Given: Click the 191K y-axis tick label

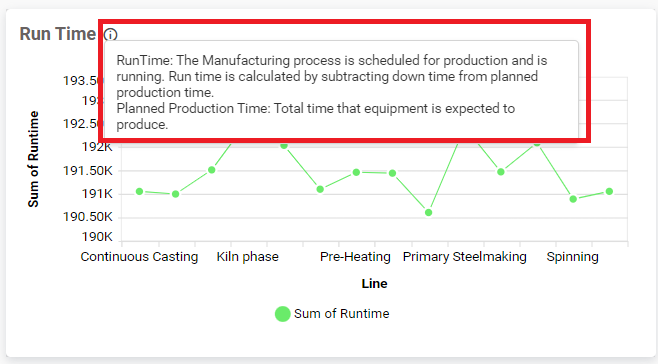Looking at the screenshot, I should (x=97, y=194).
